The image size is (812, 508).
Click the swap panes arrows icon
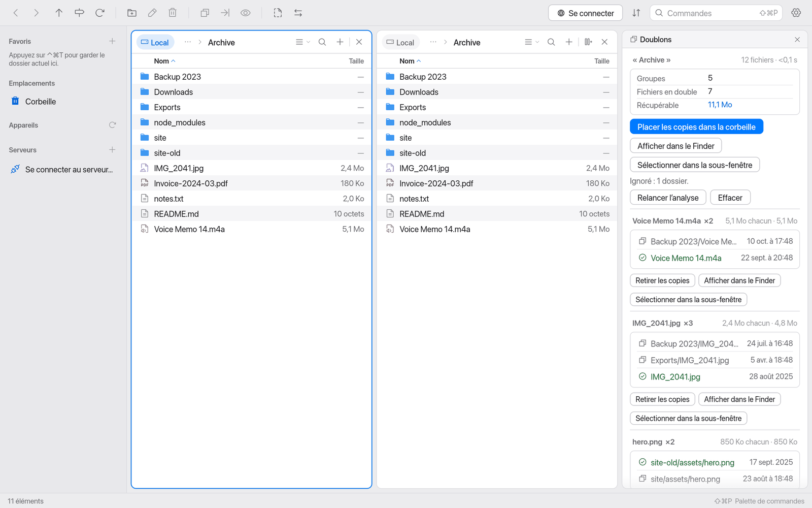298,13
